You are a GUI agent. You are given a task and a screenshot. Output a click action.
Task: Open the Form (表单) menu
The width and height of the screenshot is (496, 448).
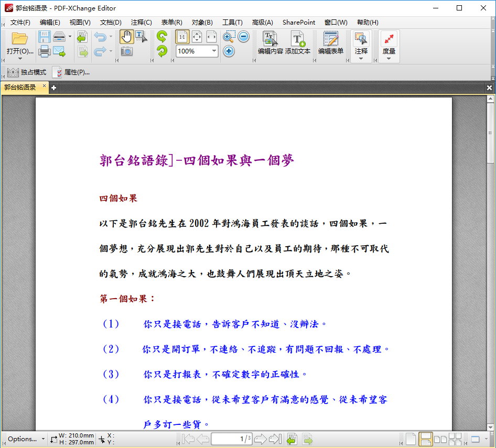(x=172, y=23)
